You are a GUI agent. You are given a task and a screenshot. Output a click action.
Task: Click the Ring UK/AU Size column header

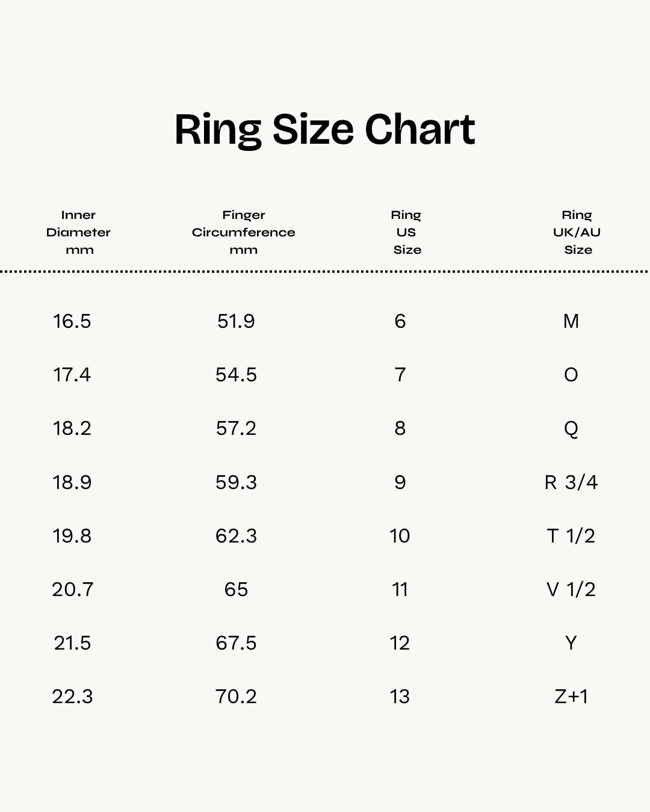click(577, 232)
